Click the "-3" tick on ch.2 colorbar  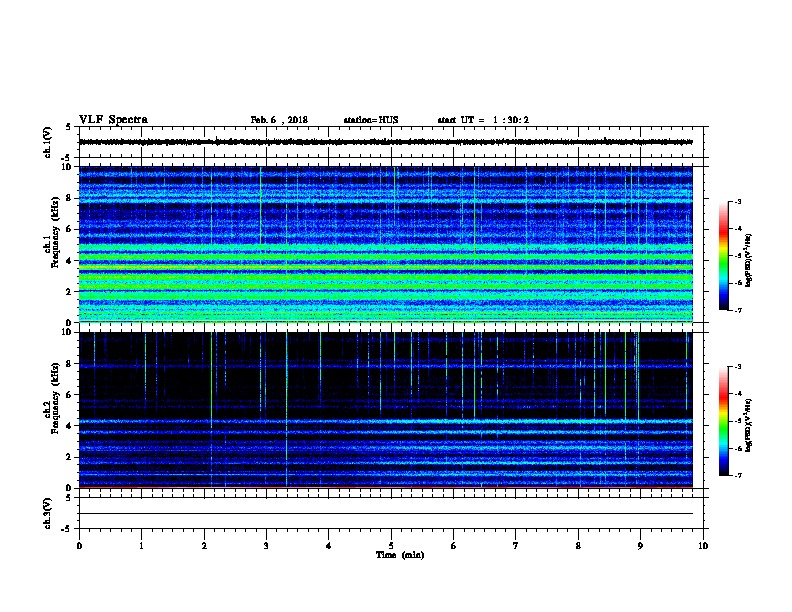click(737, 367)
